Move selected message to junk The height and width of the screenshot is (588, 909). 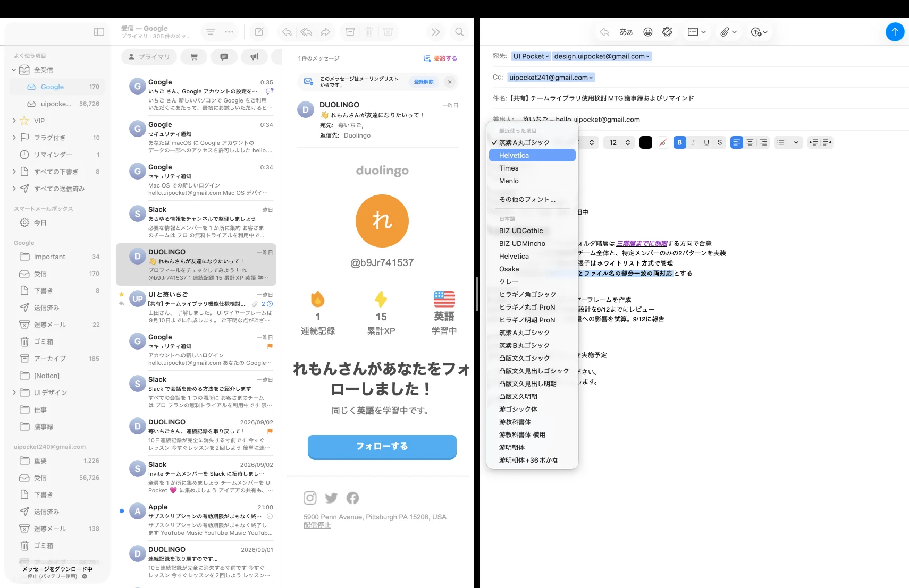point(388,32)
